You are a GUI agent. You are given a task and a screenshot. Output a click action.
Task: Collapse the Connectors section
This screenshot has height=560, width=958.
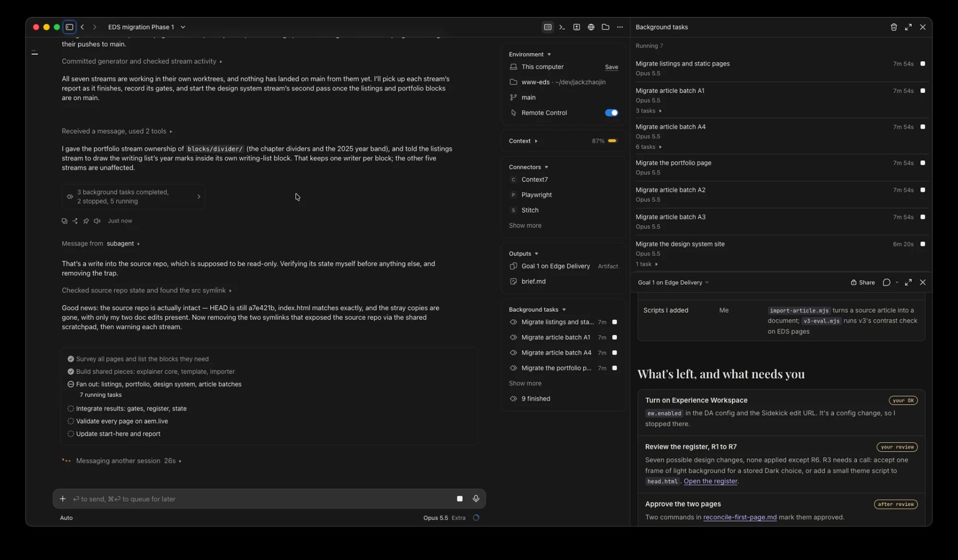coord(529,167)
